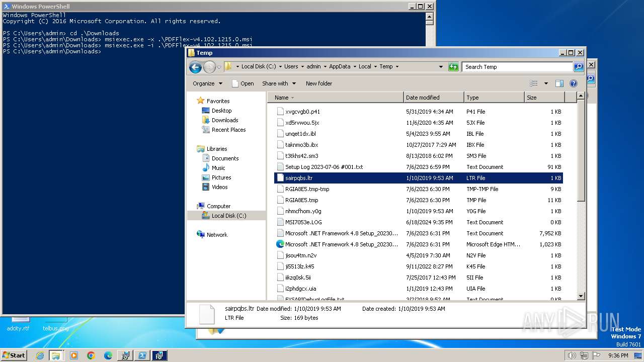The height and width of the screenshot is (362, 644).
Task: Click the search magnifier in Temp window
Action: click(579, 67)
